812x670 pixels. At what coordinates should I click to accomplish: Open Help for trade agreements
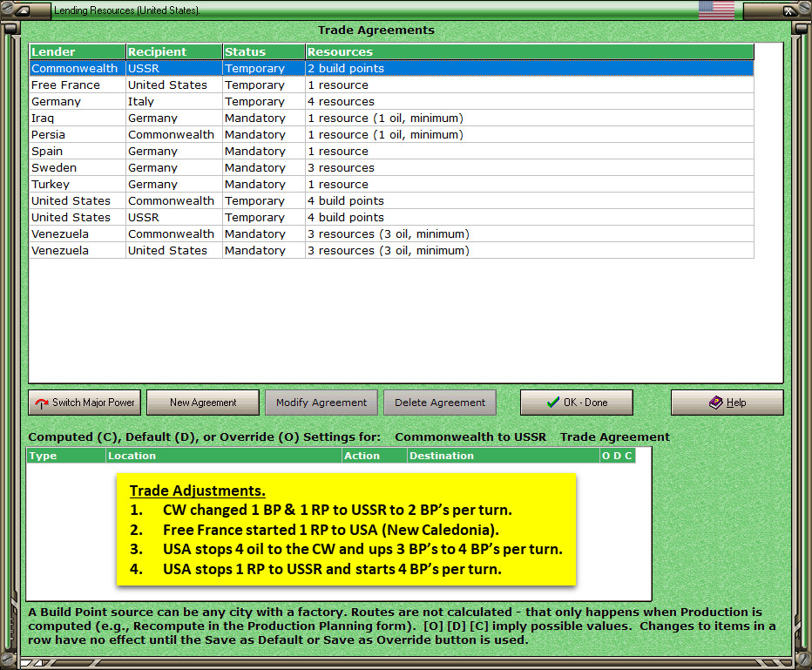coord(727,403)
